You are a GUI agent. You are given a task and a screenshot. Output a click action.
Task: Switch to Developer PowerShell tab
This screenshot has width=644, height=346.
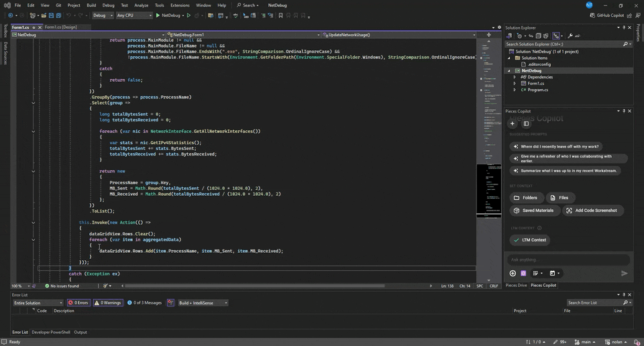(51, 333)
